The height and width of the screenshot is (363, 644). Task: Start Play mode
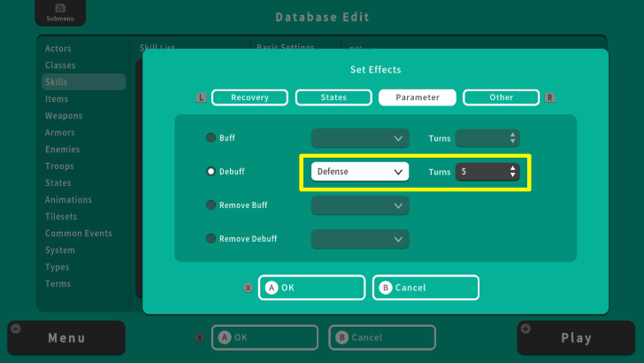point(576,338)
